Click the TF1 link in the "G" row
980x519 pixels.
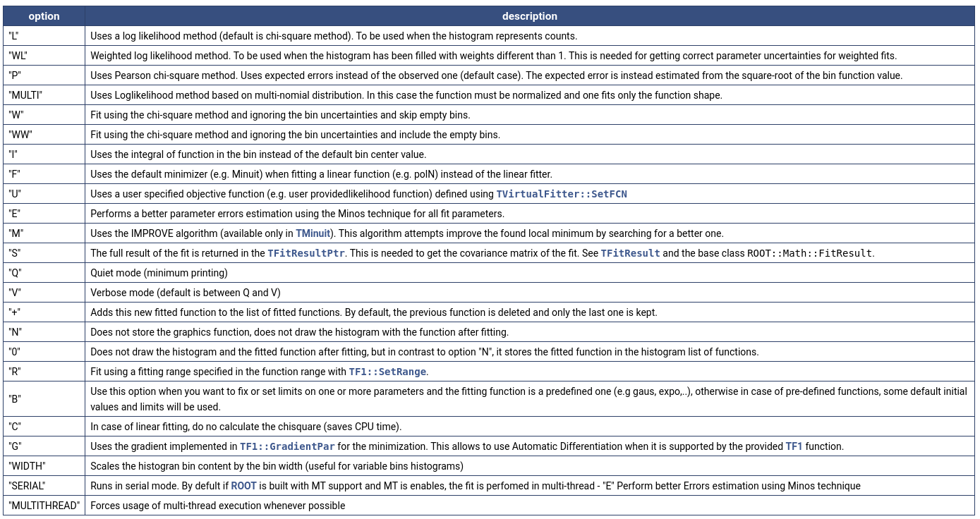794,446
